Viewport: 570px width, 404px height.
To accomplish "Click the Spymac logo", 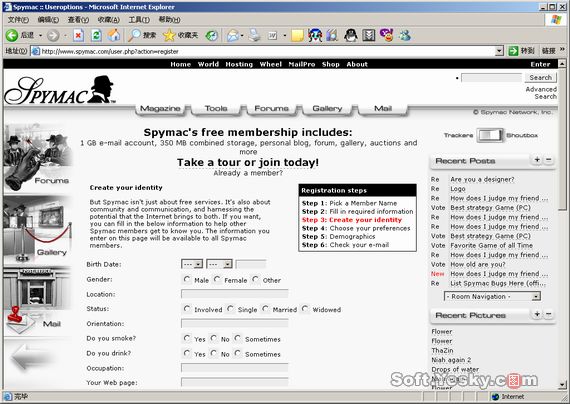I will pos(60,90).
